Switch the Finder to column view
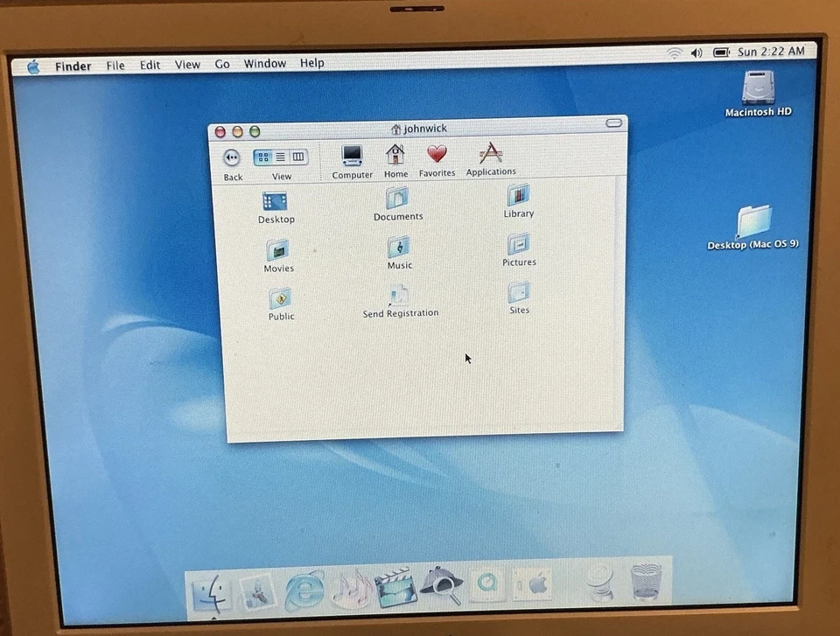The height and width of the screenshot is (636, 840). coord(297,157)
